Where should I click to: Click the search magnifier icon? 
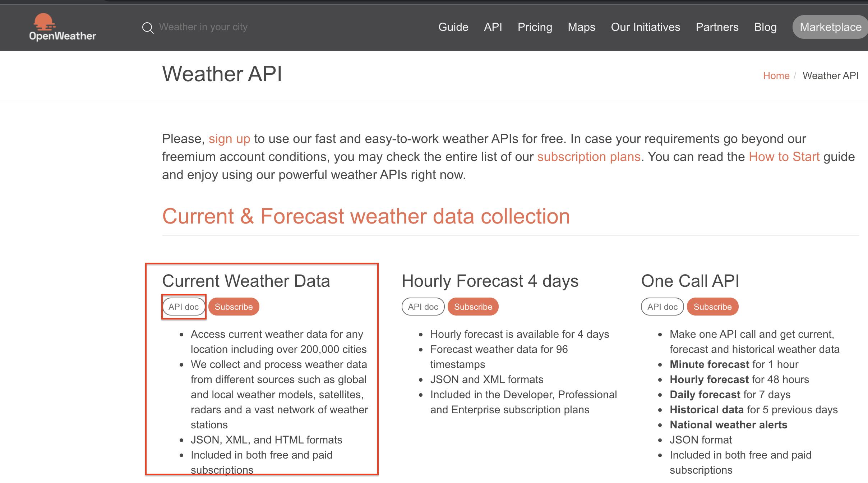point(148,28)
